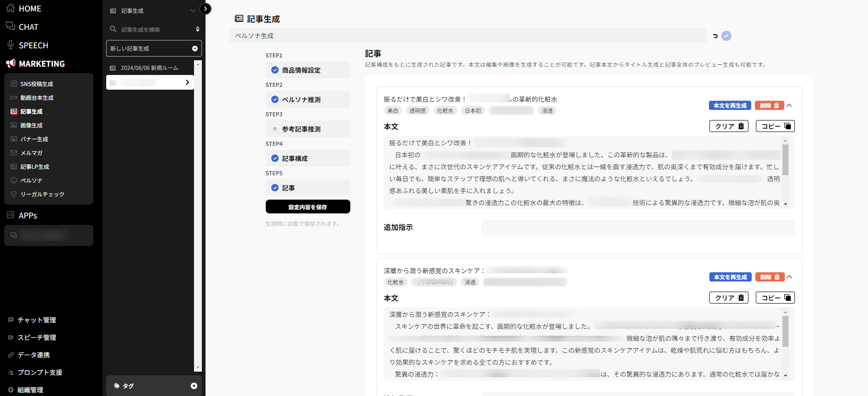This screenshot has width=868, height=396.
Task: Click the first article text scrollbar
Action: click(785, 160)
